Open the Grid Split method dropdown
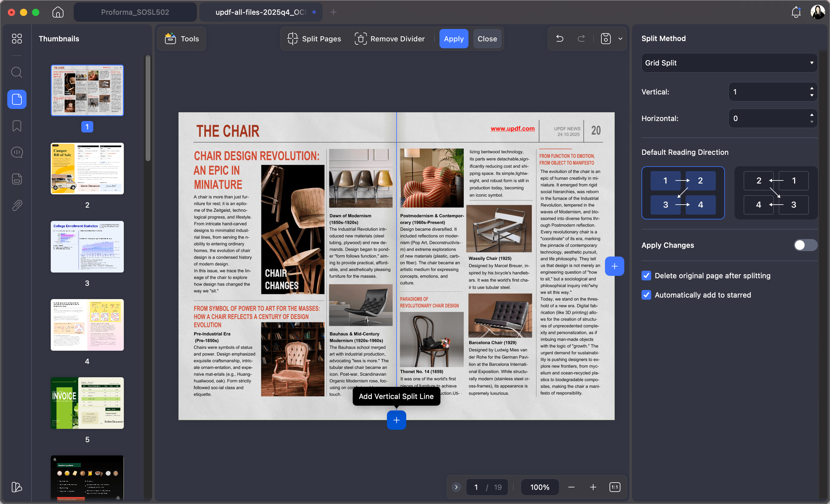 click(729, 62)
